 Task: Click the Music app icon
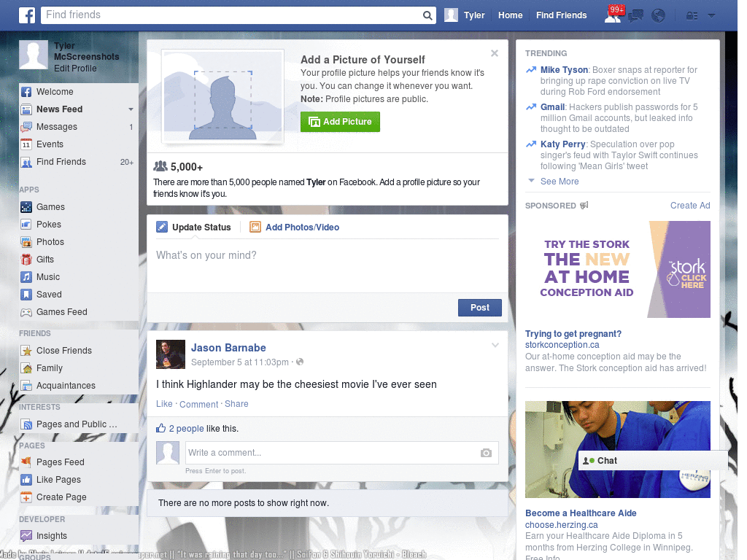coord(26,277)
